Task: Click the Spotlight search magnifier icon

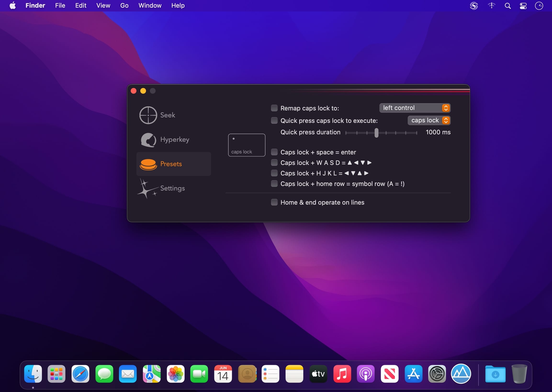Action: tap(507, 5)
